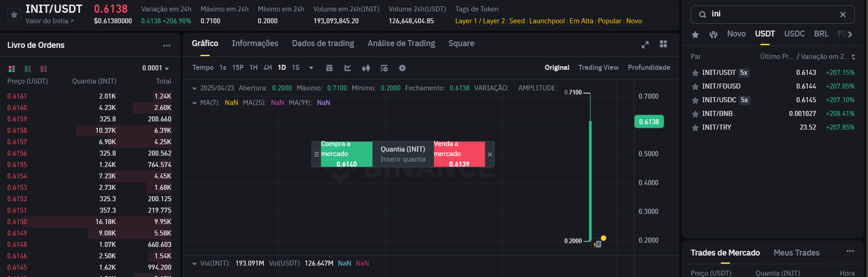Star the INIT/FDUSD pair in list
The height and width of the screenshot is (277, 868).
pos(695,87)
